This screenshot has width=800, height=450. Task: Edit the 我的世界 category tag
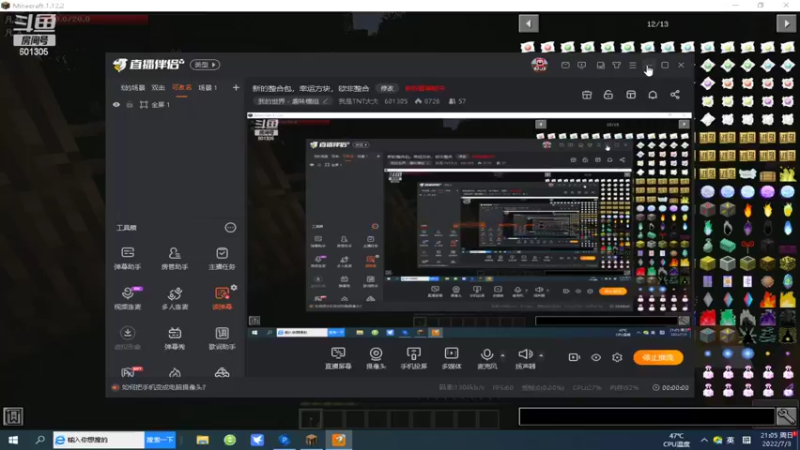point(293,101)
